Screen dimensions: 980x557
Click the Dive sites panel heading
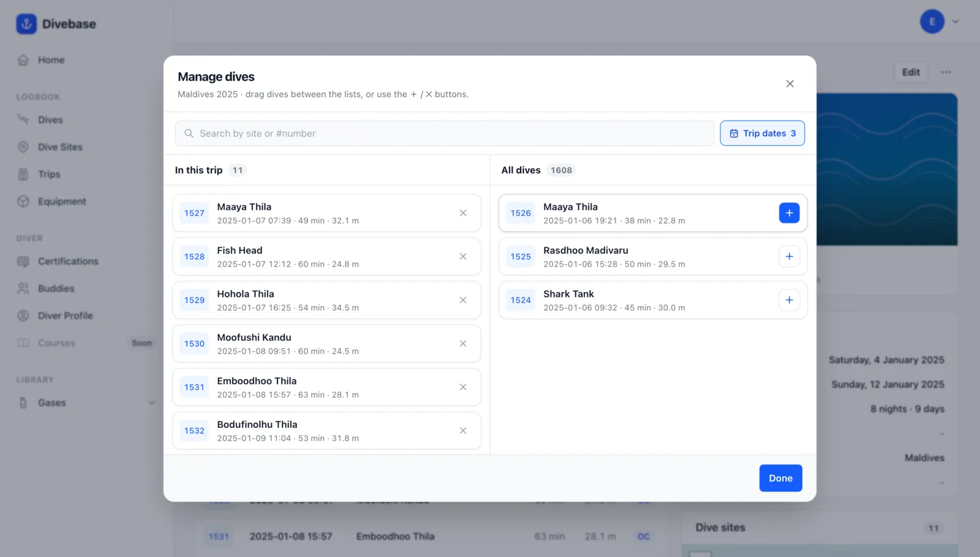[720, 528]
